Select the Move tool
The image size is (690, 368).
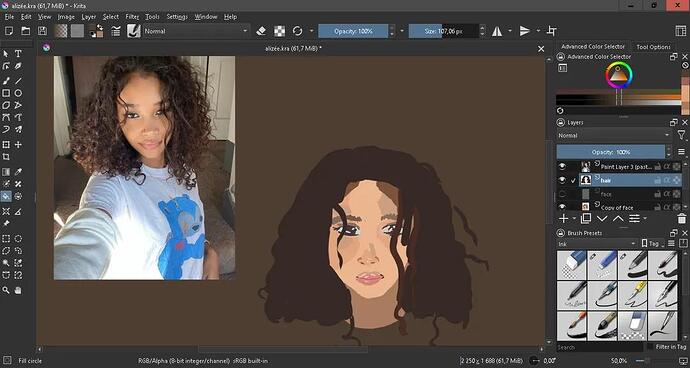tap(18, 145)
